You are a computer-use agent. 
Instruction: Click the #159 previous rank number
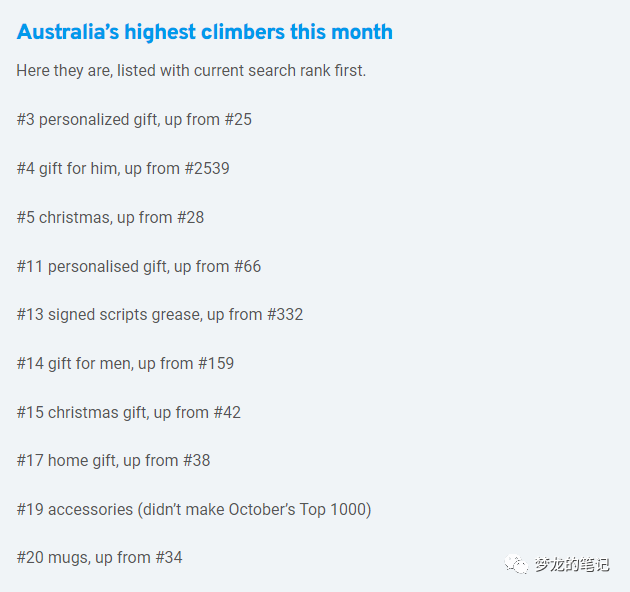point(216,363)
